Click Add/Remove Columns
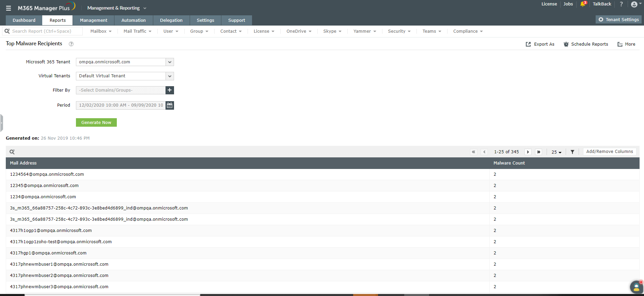Viewport: 644px width, 296px height. [610, 152]
